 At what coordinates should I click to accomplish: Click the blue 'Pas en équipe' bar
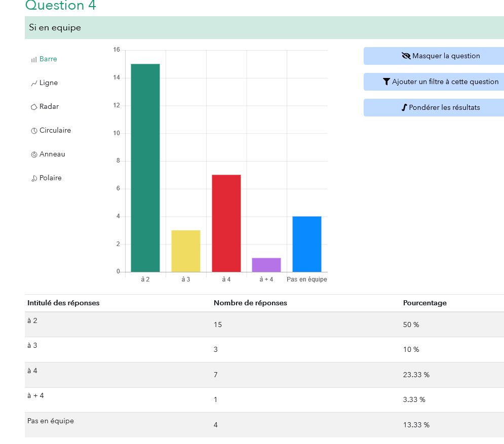click(307, 244)
